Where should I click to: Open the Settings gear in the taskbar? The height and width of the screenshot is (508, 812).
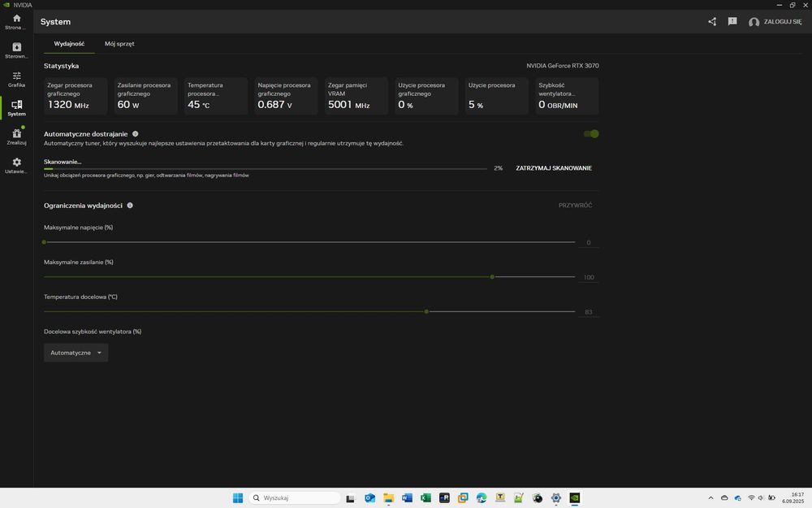pyautogui.click(x=556, y=498)
